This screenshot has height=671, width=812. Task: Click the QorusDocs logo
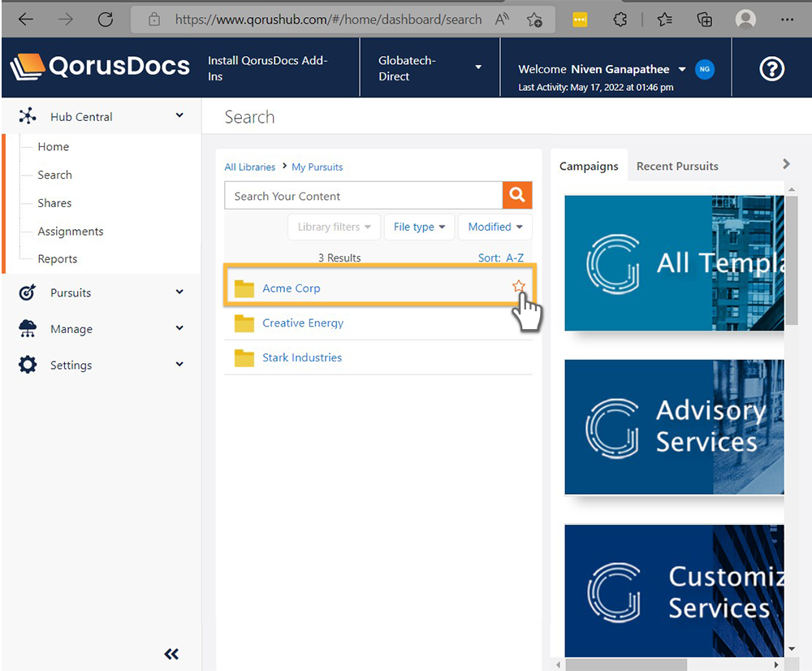[x=100, y=67]
